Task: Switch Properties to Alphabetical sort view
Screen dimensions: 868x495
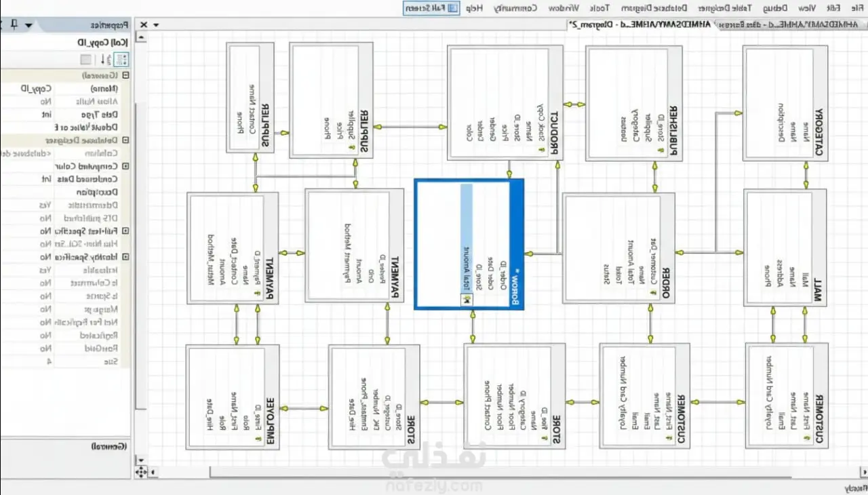Action: click(106, 59)
